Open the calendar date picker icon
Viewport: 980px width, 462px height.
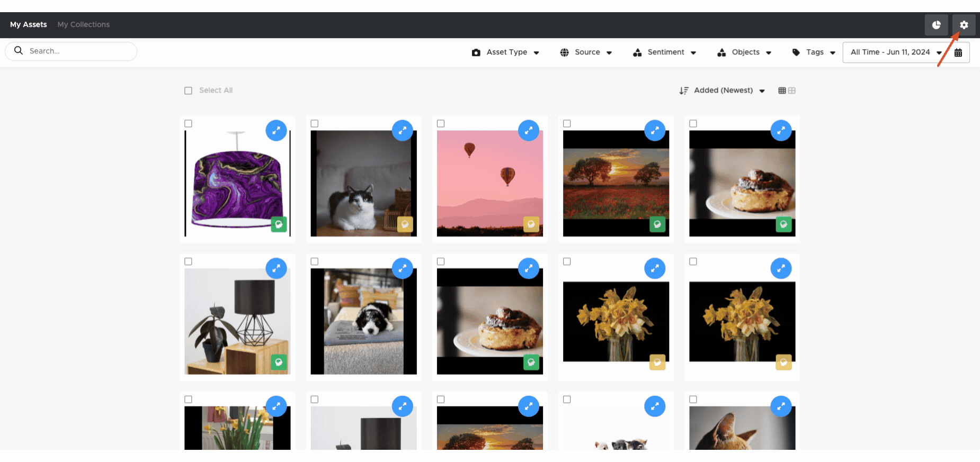tap(958, 52)
